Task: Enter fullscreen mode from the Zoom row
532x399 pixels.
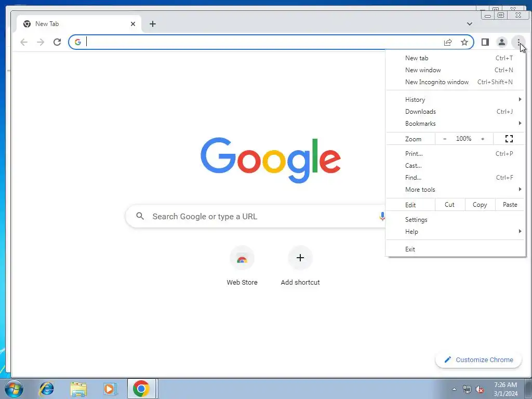Action: point(509,138)
